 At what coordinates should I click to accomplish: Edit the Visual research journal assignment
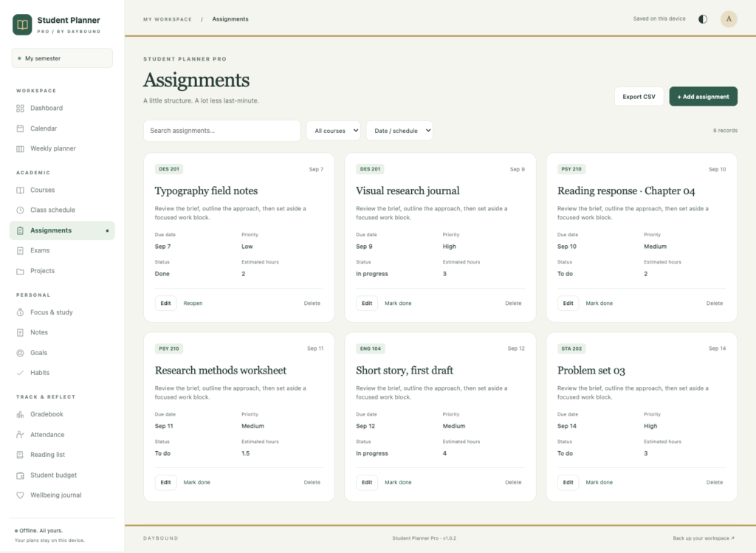pos(367,303)
